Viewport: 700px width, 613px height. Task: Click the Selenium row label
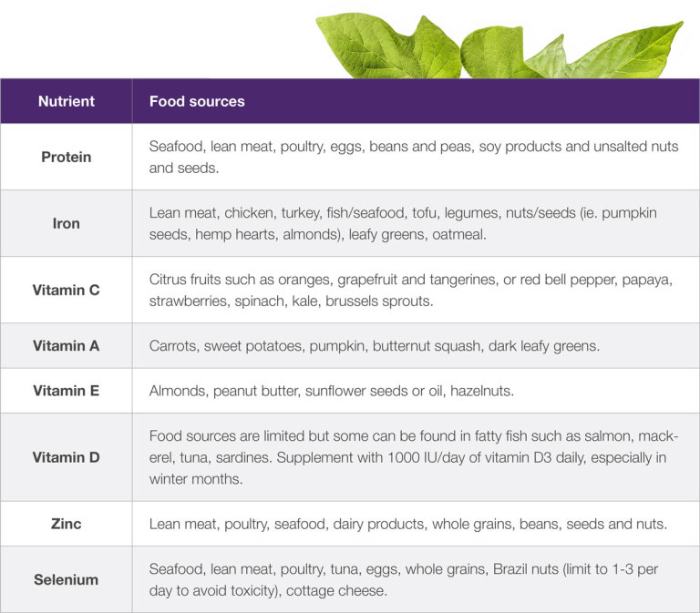(66, 579)
